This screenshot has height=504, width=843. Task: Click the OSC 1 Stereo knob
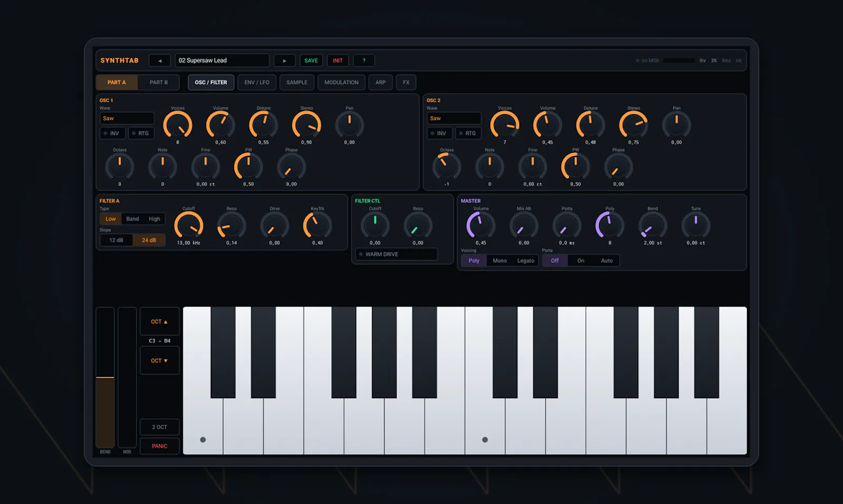click(307, 125)
